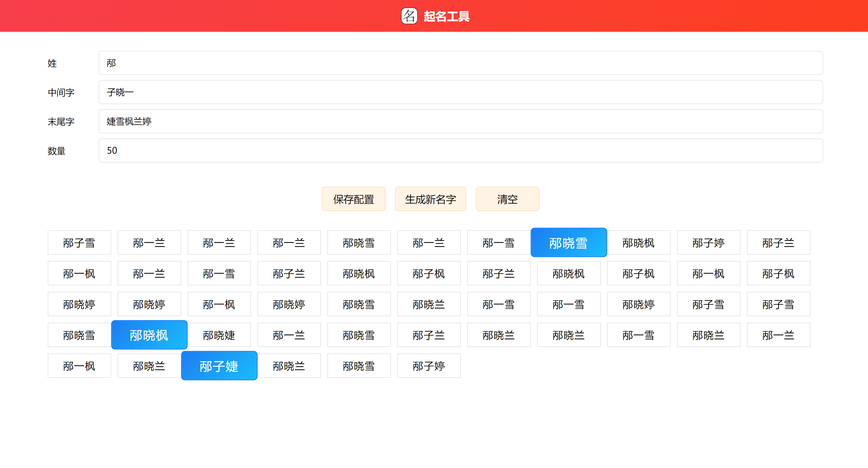Select the 邴一枫 card in the bottom row
The height and width of the screenshot is (468, 868).
point(79,366)
